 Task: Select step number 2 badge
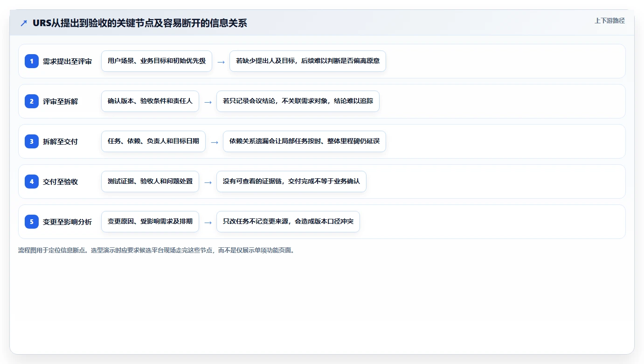tap(32, 101)
